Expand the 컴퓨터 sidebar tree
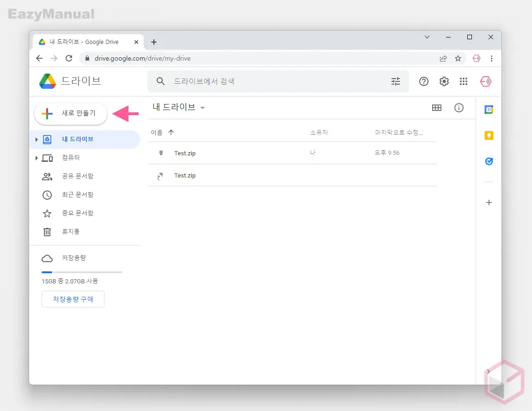 pyautogui.click(x=37, y=158)
